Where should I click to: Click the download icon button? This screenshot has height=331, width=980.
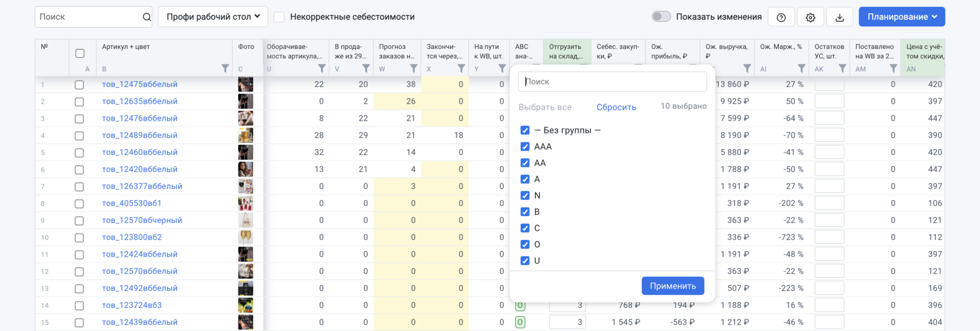[x=839, y=17]
